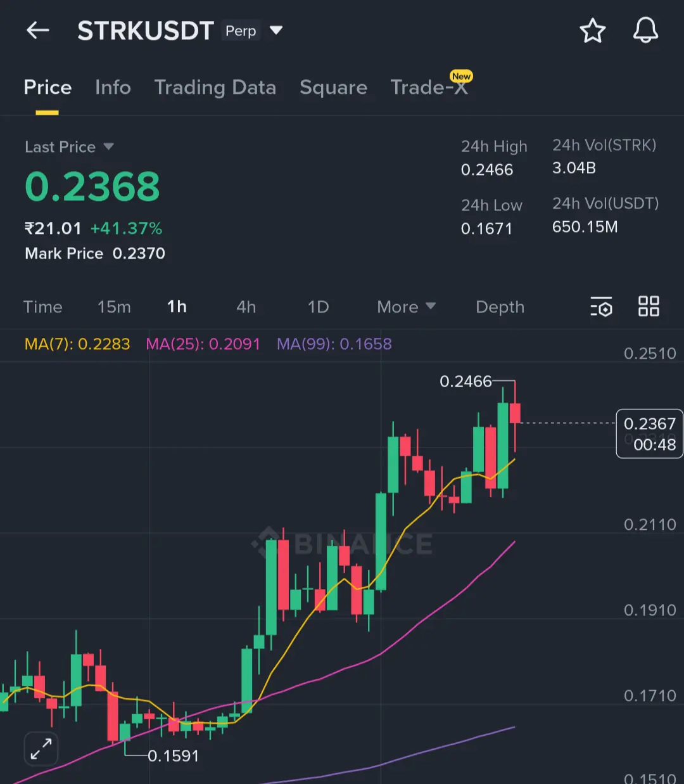Image resolution: width=684 pixels, height=784 pixels.
Task: Tap the MA(25): 0.2091 indicator label
Action: click(203, 344)
